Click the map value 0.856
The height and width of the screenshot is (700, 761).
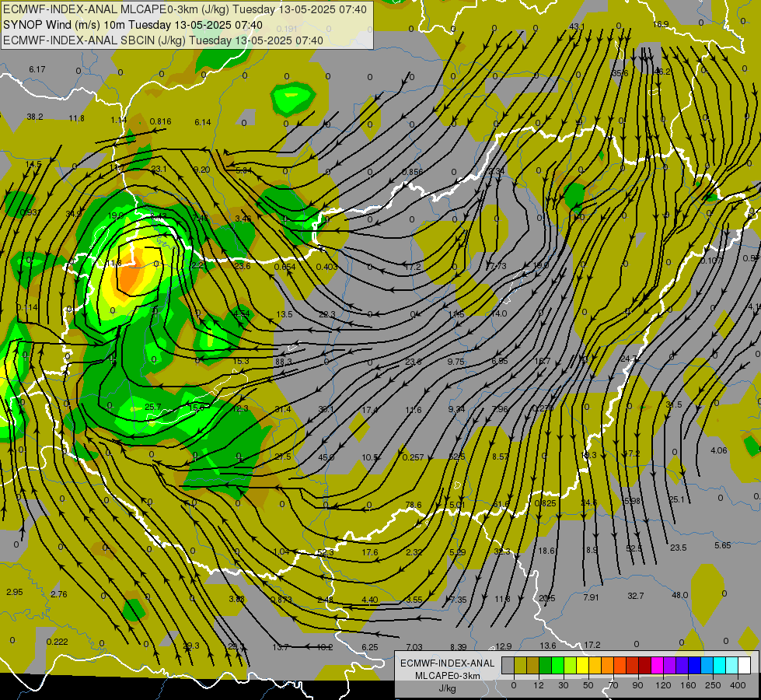click(413, 172)
